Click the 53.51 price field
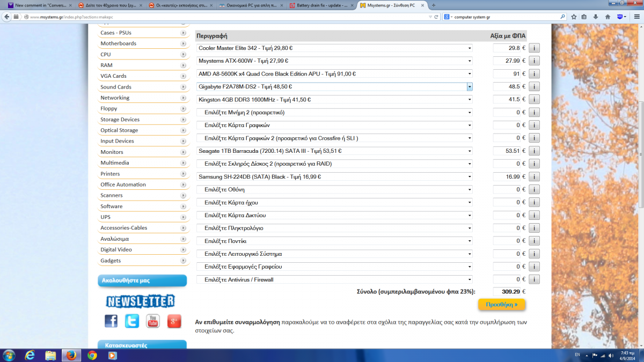The height and width of the screenshot is (362, 644). (507, 151)
